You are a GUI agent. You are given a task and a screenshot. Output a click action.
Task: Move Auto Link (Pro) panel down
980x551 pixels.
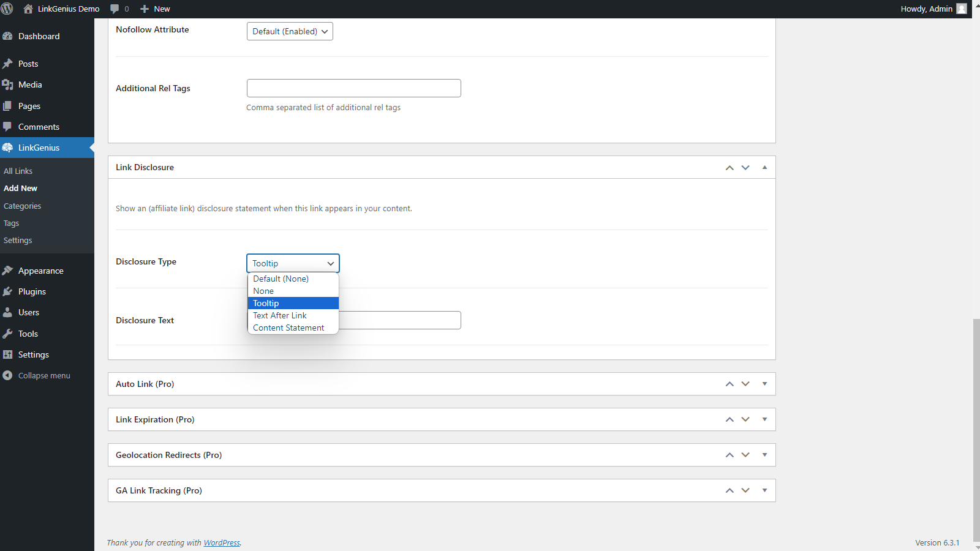pyautogui.click(x=745, y=384)
